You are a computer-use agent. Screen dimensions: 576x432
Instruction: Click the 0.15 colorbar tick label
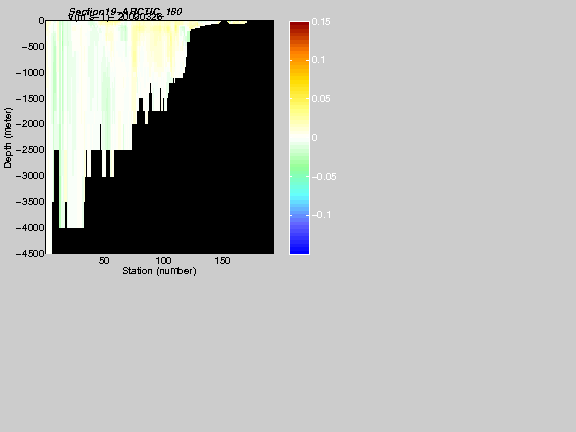321,22
